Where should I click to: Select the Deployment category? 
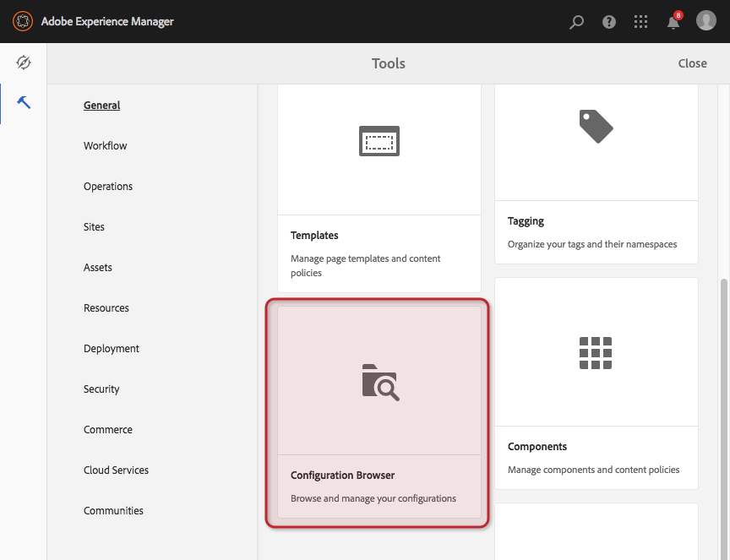(112, 349)
